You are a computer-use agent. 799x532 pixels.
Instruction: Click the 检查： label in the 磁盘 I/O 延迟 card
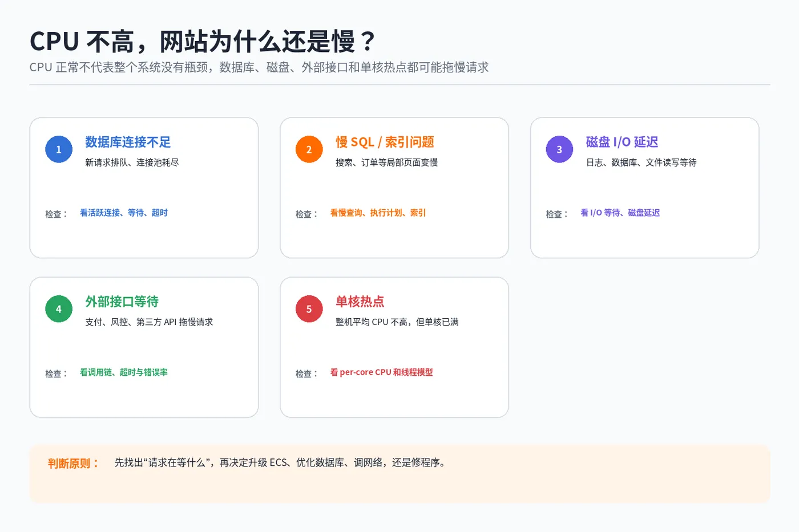click(558, 214)
